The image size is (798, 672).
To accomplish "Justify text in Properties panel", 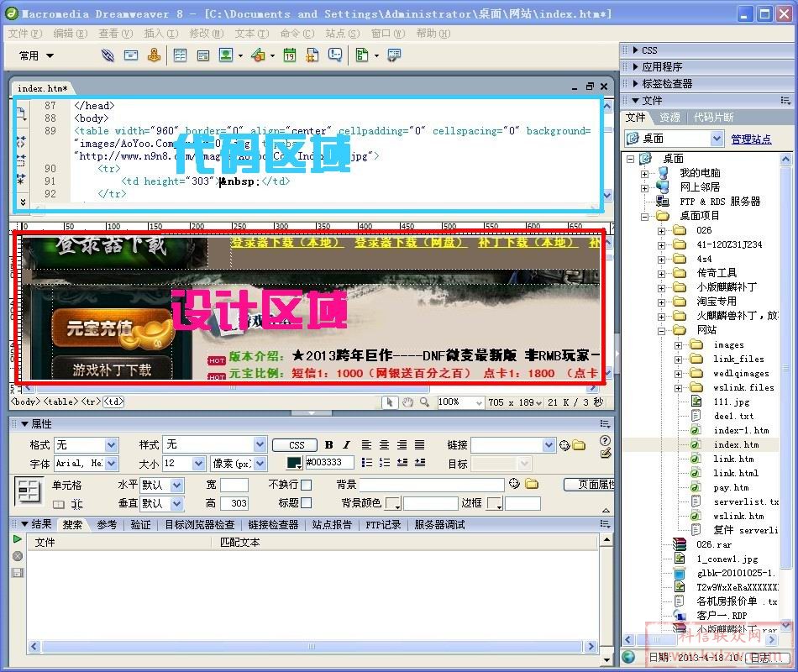I will pos(419,445).
